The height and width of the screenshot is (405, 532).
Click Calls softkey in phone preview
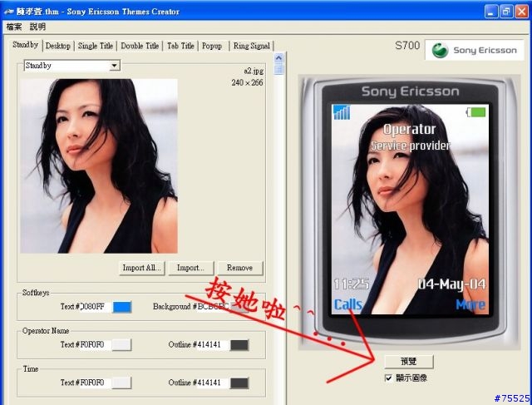coord(347,304)
